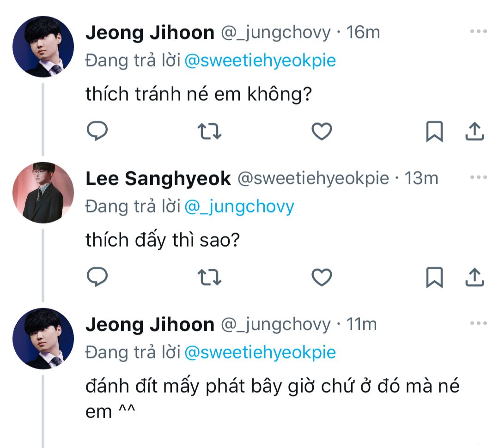Retweet the "thích tránh né em không?" tweet
The image size is (499, 448).
(209, 132)
